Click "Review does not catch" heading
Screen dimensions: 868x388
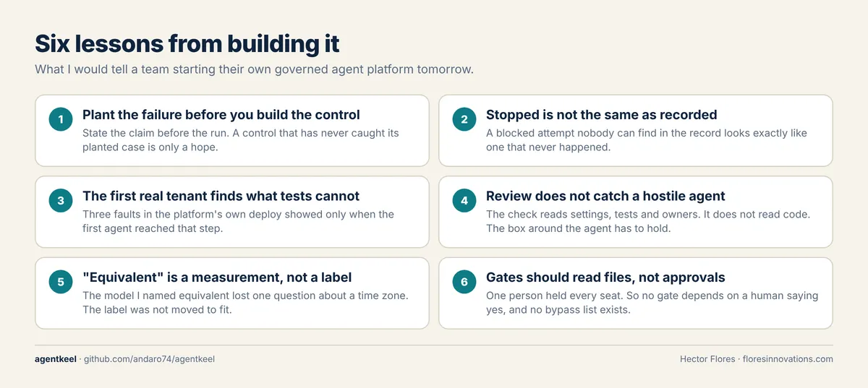(605, 196)
